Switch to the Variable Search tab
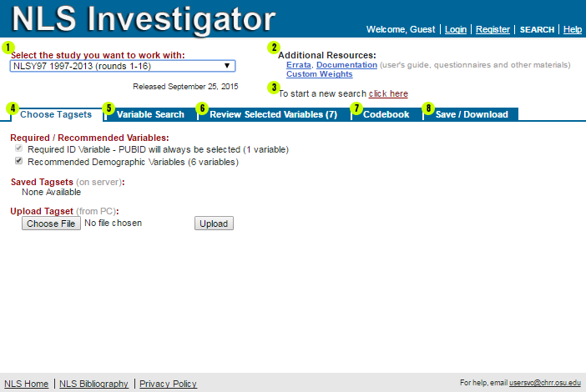This screenshot has width=586, height=392. click(x=150, y=114)
